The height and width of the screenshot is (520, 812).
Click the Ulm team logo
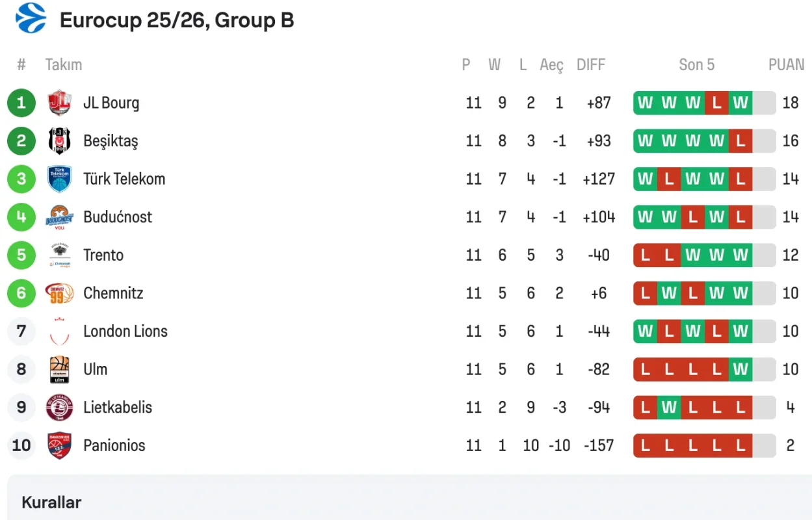point(59,369)
